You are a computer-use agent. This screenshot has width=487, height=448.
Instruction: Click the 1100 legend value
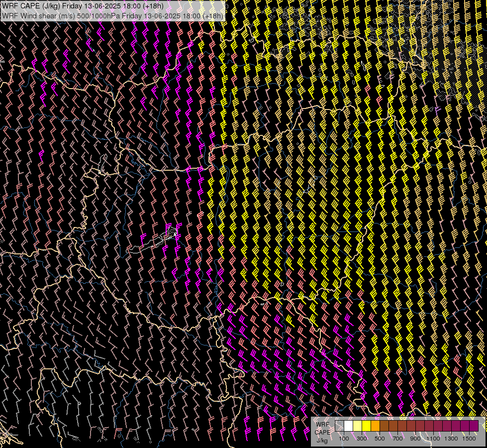433,439
